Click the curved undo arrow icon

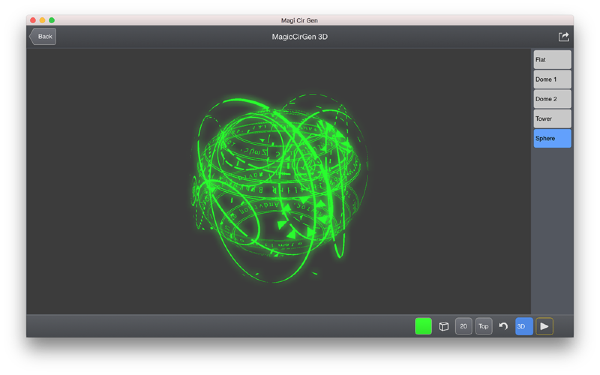click(503, 326)
